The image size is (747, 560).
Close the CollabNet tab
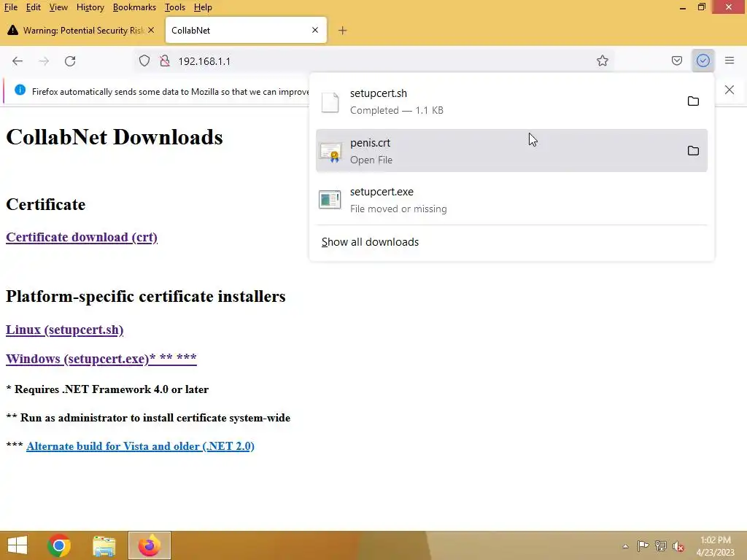315,30
